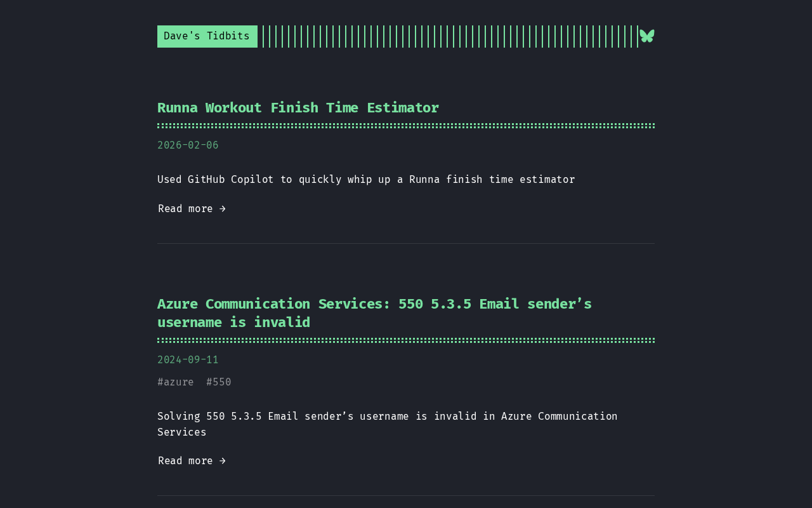This screenshot has width=812, height=508.
Task: Read more about the Azure 550 error
Action: [x=192, y=461]
